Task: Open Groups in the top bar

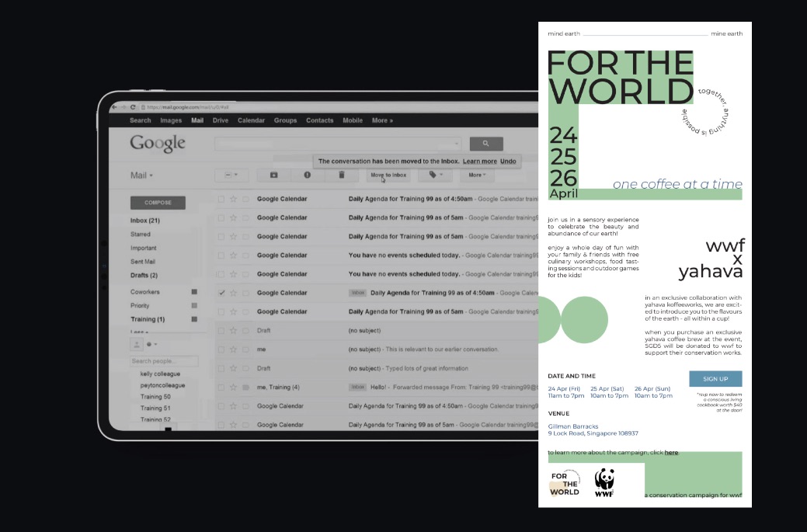Action: [x=285, y=120]
